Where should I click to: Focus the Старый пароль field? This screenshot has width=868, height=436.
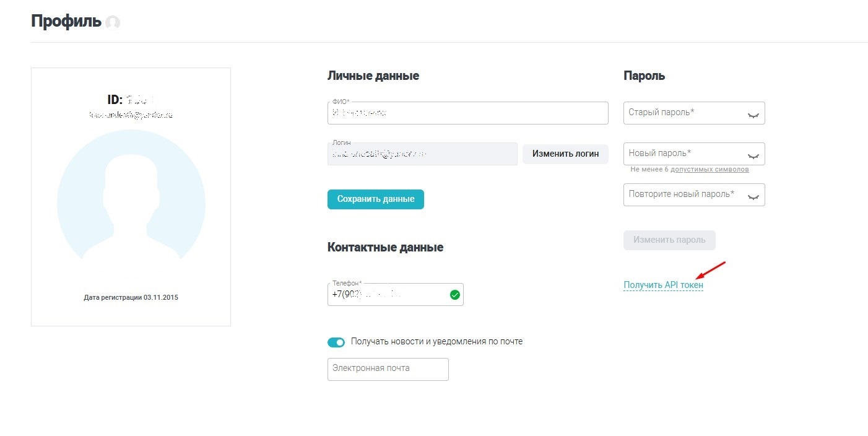click(694, 113)
